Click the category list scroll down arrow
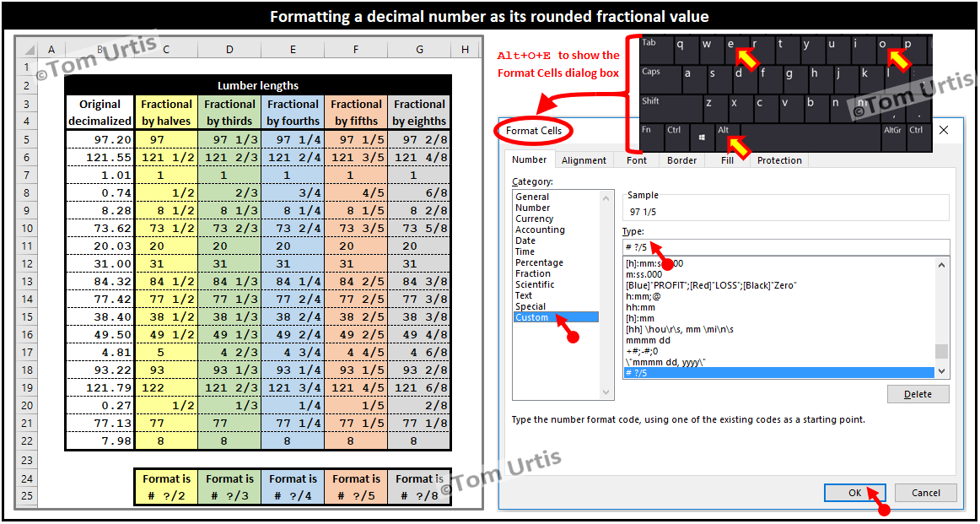Screen dimensions: 980x524 [x=605, y=392]
